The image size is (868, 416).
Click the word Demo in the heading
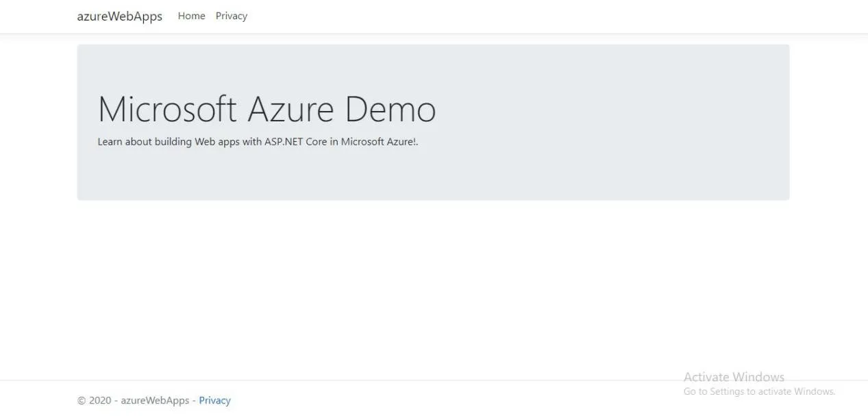(390, 109)
